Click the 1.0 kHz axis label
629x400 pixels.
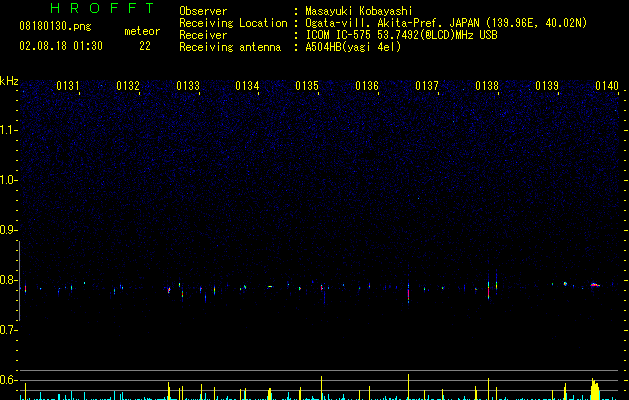(x=8, y=180)
